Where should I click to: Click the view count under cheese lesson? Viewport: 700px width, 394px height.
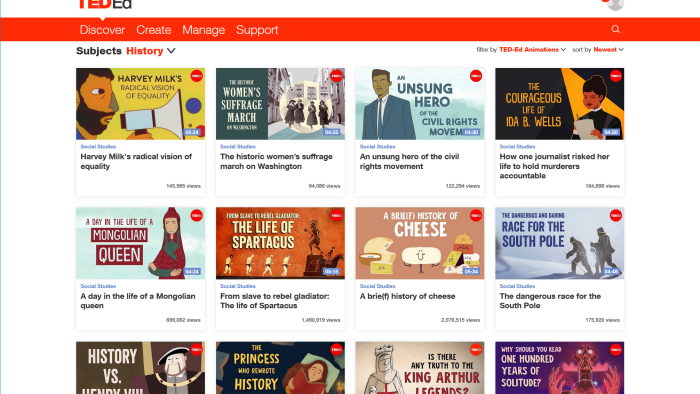click(x=461, y=320)
